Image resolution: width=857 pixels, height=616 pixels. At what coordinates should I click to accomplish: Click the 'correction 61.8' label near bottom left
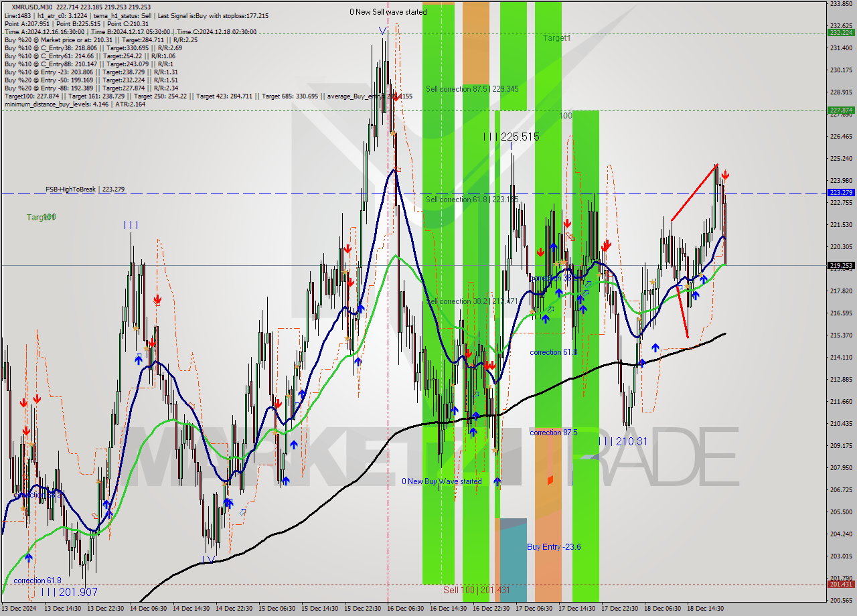pyautogui.click(x=37, y=581)
